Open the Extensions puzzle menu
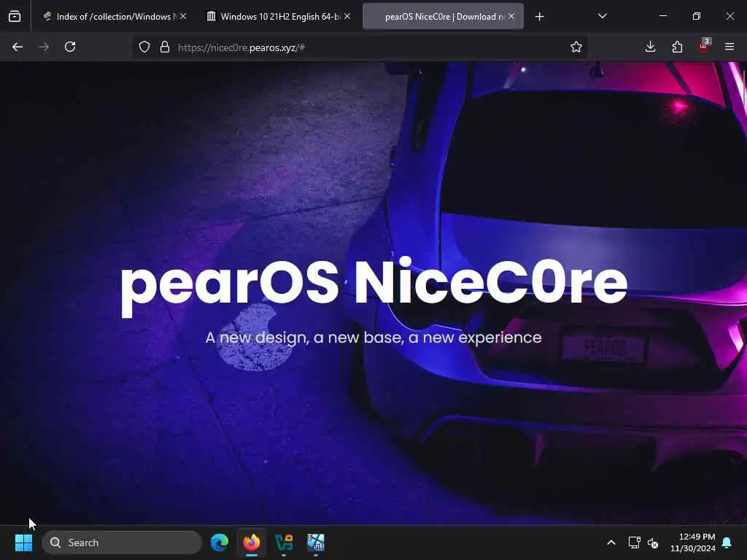 point(677,47)
